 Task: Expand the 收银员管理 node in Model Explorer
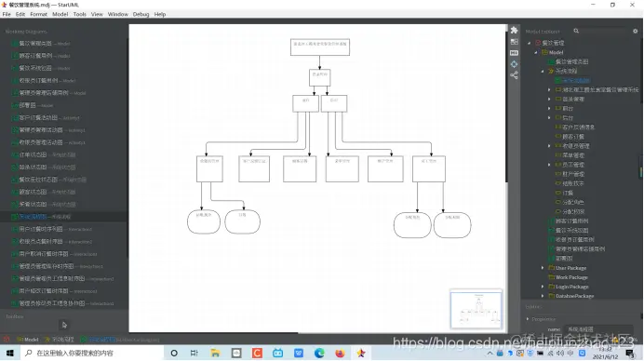click(549, 146)
